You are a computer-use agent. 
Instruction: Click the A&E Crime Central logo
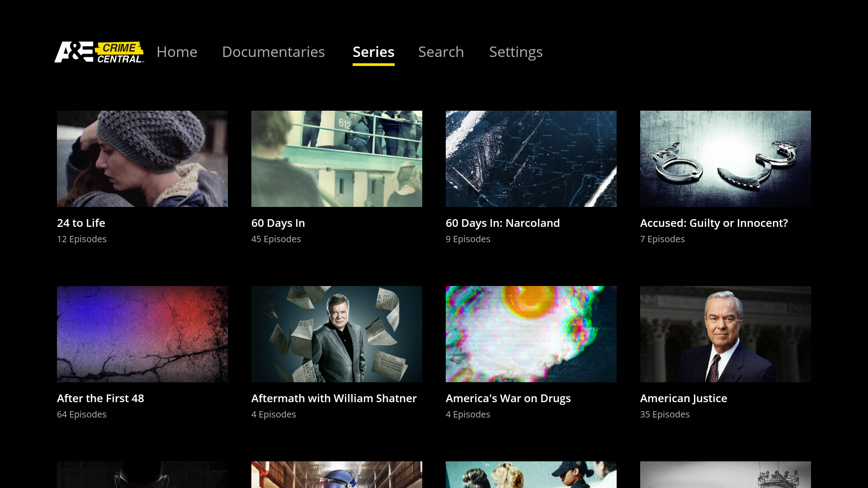99,52
